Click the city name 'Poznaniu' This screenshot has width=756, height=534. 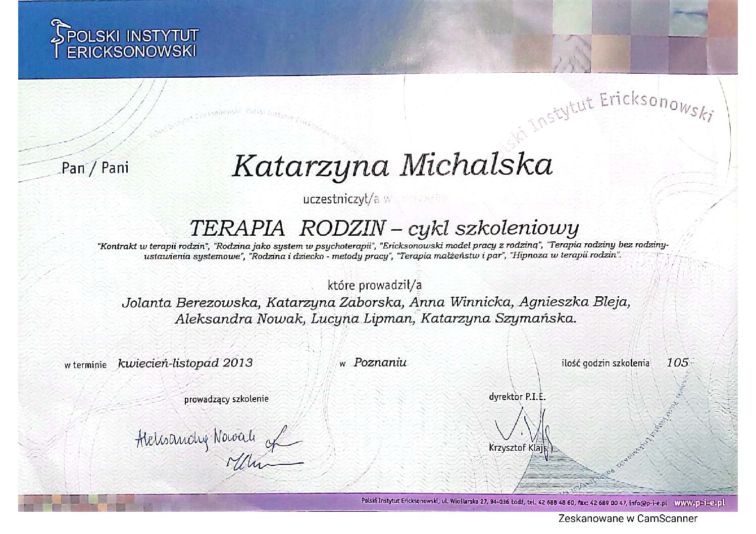[380, 362]
